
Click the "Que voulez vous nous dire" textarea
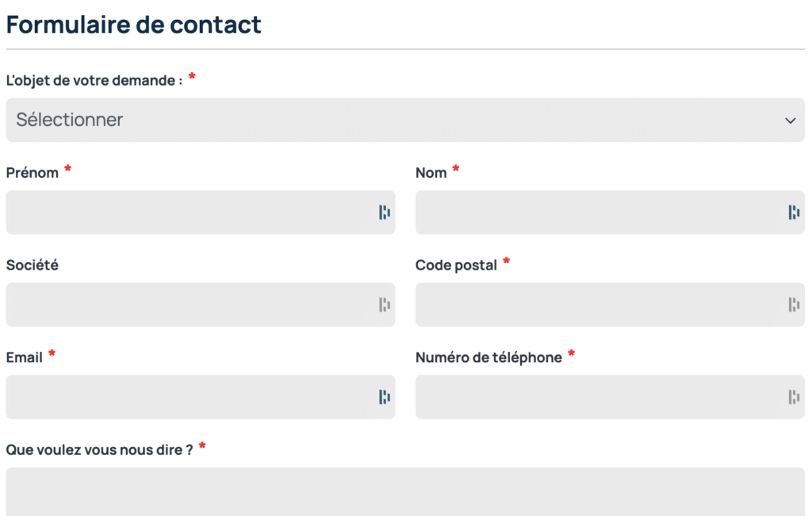coord(405,491)
